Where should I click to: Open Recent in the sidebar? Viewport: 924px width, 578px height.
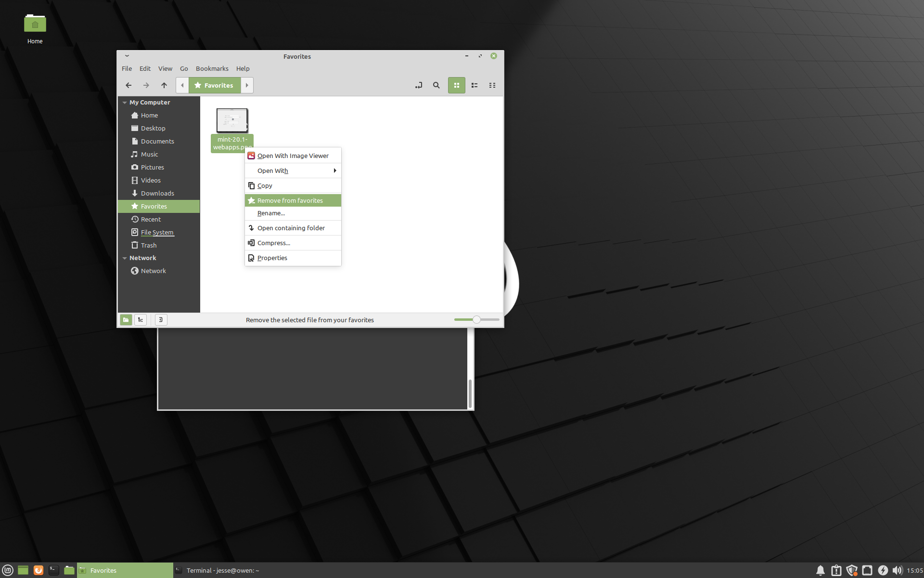[x=159, y=219]
